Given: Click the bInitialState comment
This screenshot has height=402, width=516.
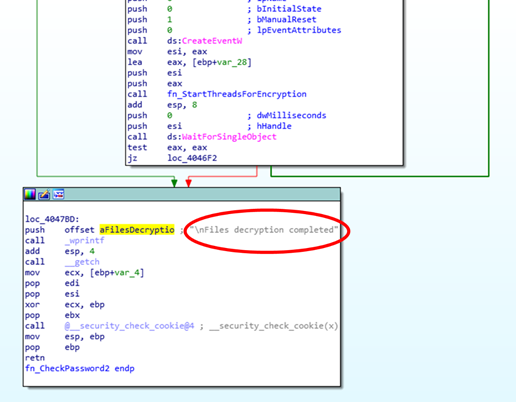Looking at the screenshot, I should pos(289,9).
